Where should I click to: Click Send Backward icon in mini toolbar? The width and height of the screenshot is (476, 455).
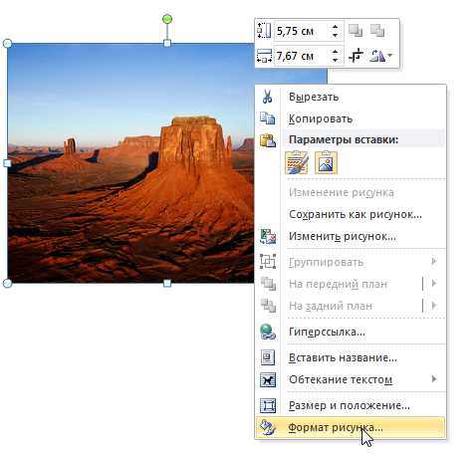(377, 30)
